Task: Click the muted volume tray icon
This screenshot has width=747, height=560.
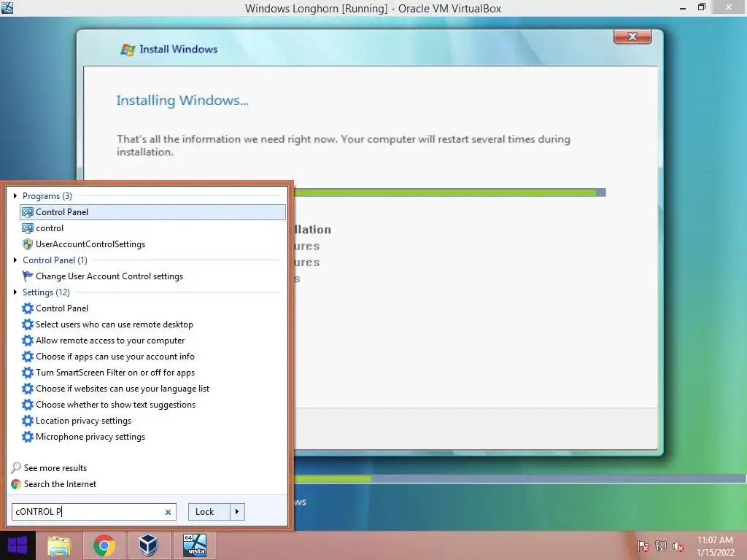Action: [678, 546]
